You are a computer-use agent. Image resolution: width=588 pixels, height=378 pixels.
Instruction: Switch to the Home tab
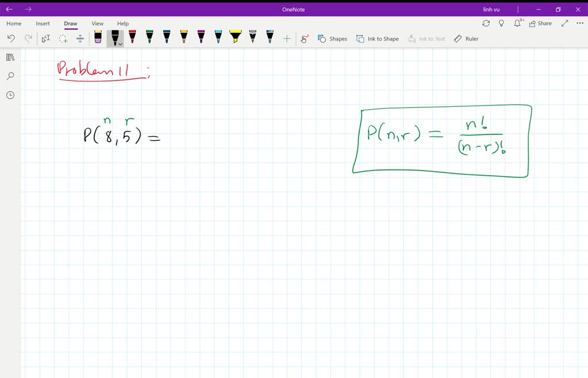click(13, 24)
